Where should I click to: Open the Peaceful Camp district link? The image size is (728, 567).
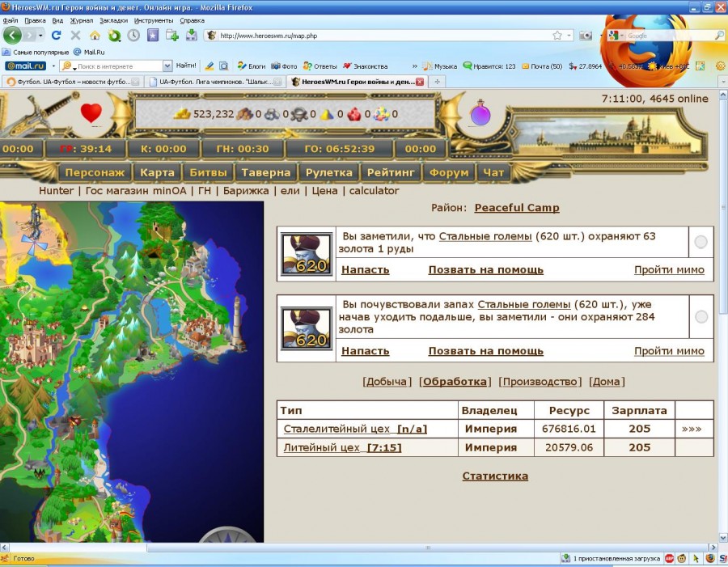[x=517, y=208]
